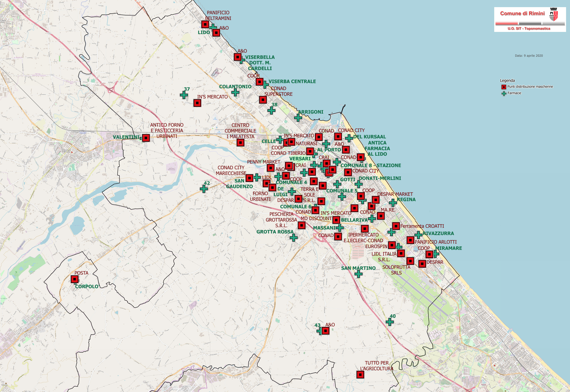
Task: Click pharmacy cross number 42
Action: pyautogui.click(x=204, y=189)
